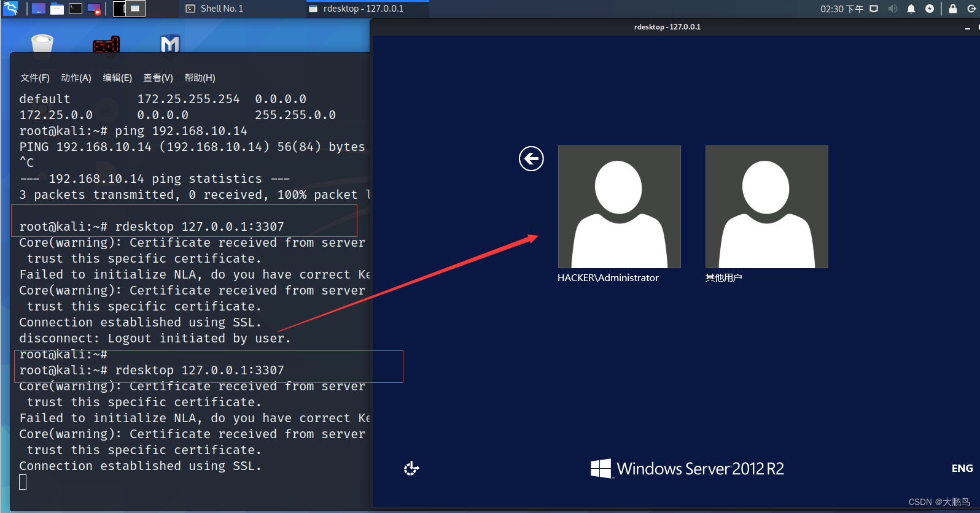The height and width of the screenshot is (513, 980).
Task: Click the '--- 192.168.10.14 ping statistics ---' line
Action: point(155,179)
